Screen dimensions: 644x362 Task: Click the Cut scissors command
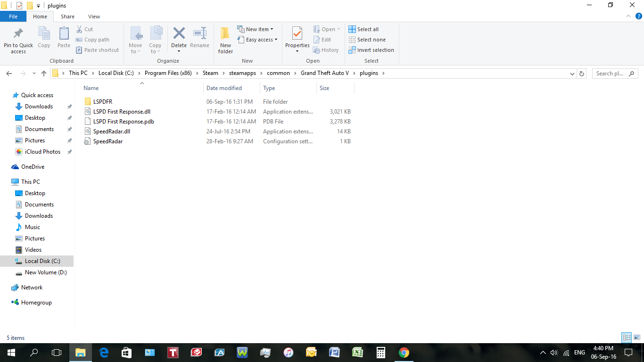click(x=84, y=29)
